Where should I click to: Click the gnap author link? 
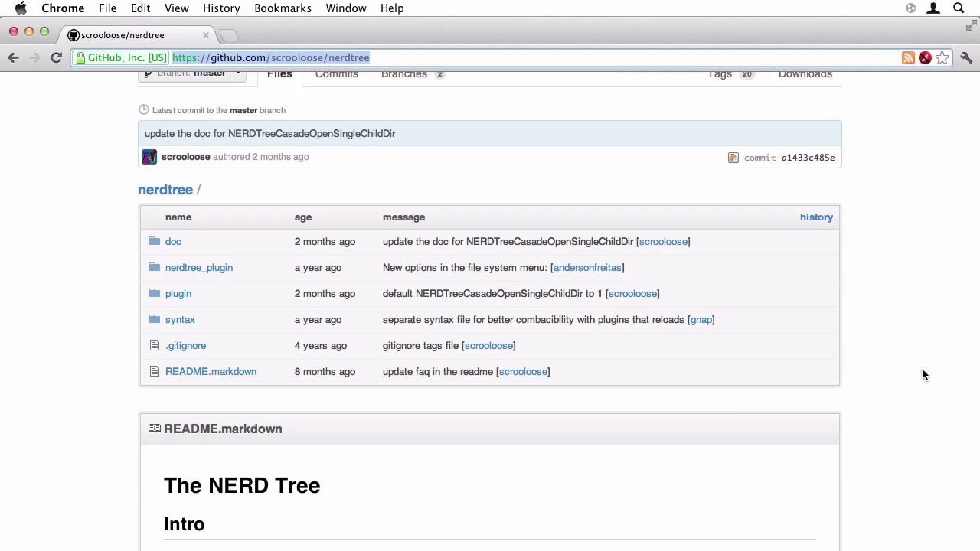point(701,320)
